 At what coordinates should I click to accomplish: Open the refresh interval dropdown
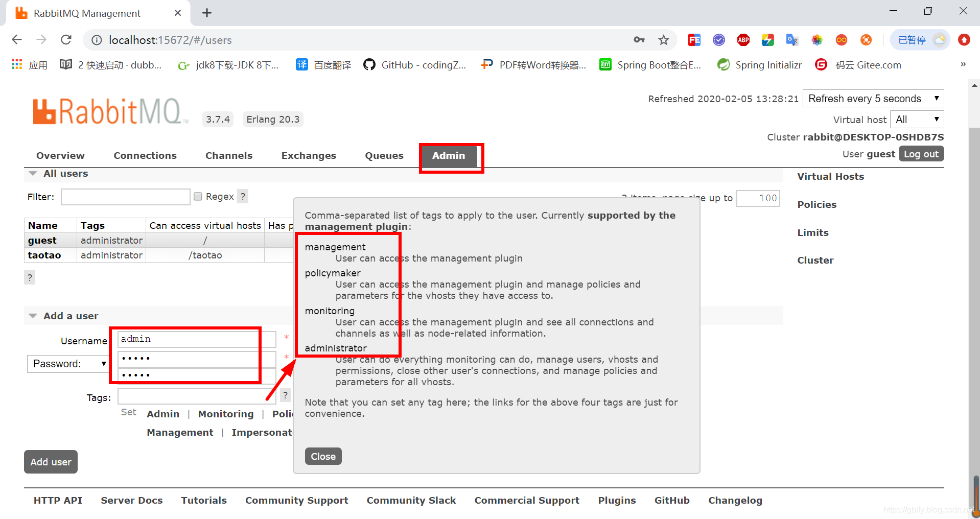coord(873,99)
